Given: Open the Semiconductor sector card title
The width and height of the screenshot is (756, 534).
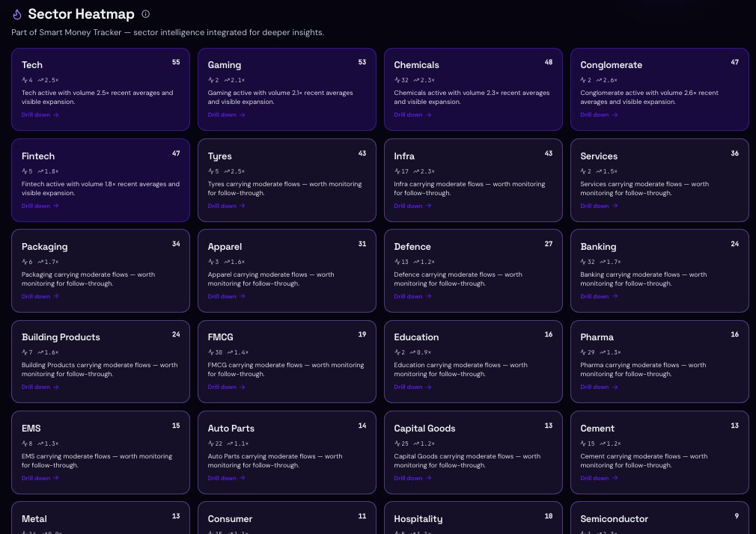Looking at the screenshot, I should pyautogui.click(x=615, y=519).
